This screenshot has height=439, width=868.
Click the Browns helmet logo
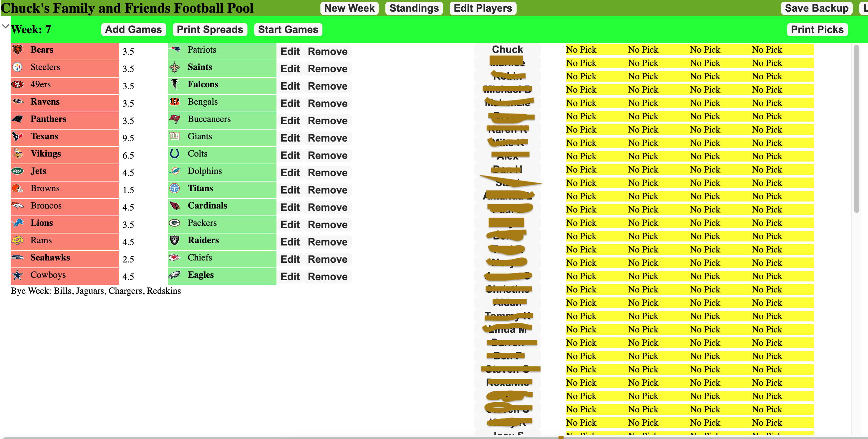[18, 188]
